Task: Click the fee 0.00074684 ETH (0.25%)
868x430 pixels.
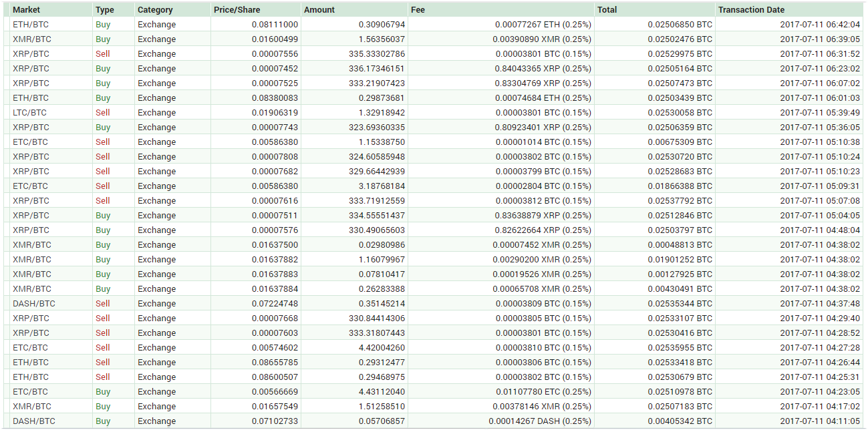Action: tap(543, 98)
